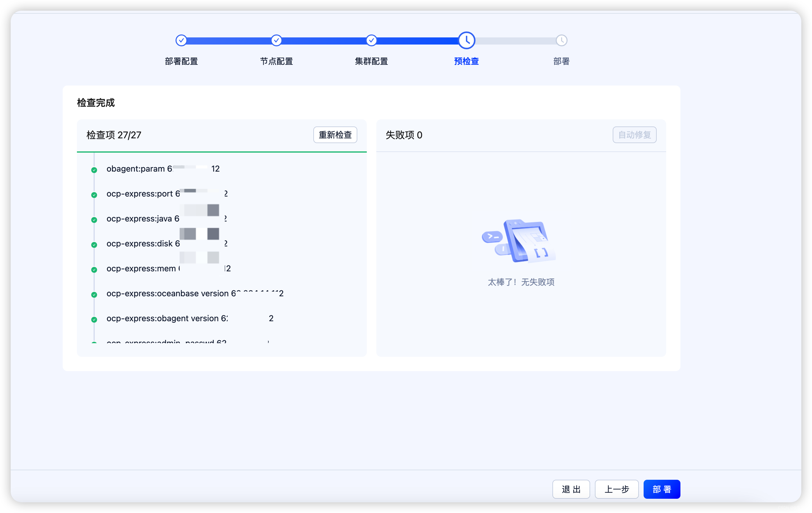Select the 预检查 step label
Image resolution: width=812 pixels, height=513 pixels.
click(466, 61)
